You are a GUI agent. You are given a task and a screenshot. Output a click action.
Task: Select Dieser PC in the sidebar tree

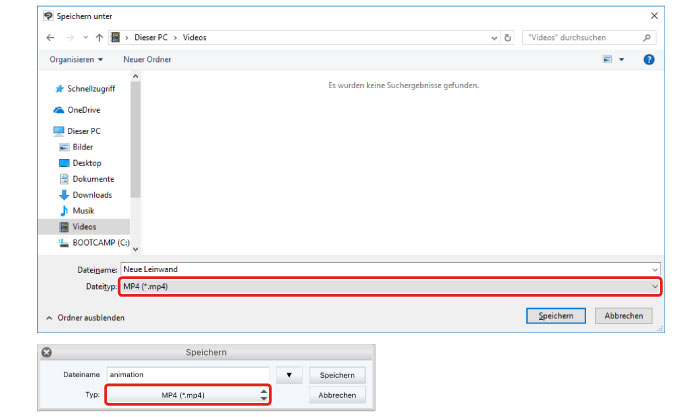pos(84,131)
